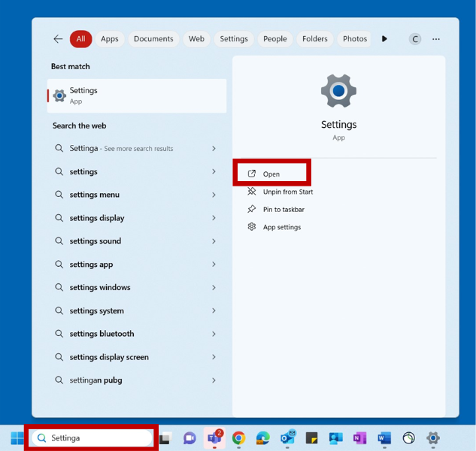
Task: Click the Open external-window icon
Action: 252,174
